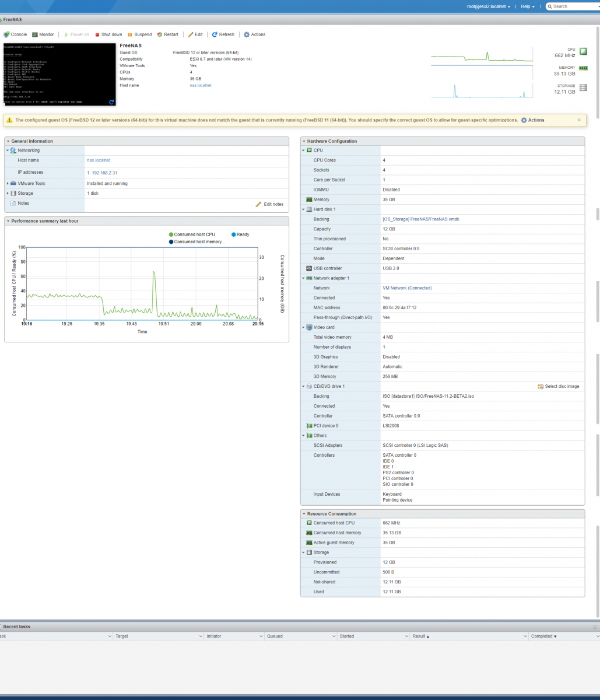Restart the virtual machine from the toolbar
600x700 pixels.
coord(167,34)
